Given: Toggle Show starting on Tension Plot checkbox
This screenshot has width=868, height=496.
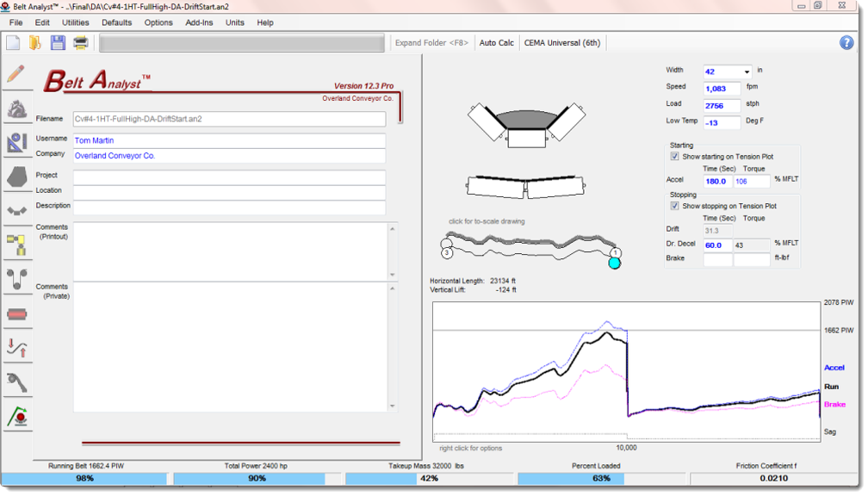Looking at the screenshot, I should tap(674, 156).
